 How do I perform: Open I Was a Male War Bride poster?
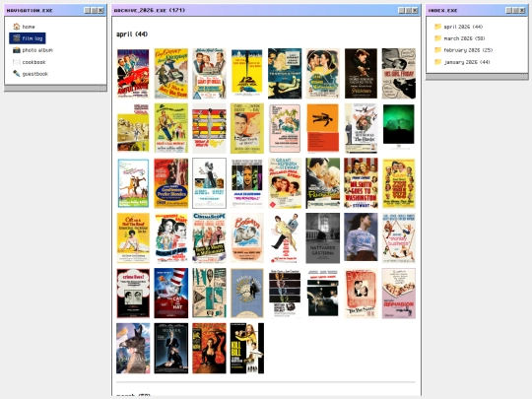click(171, 73)
